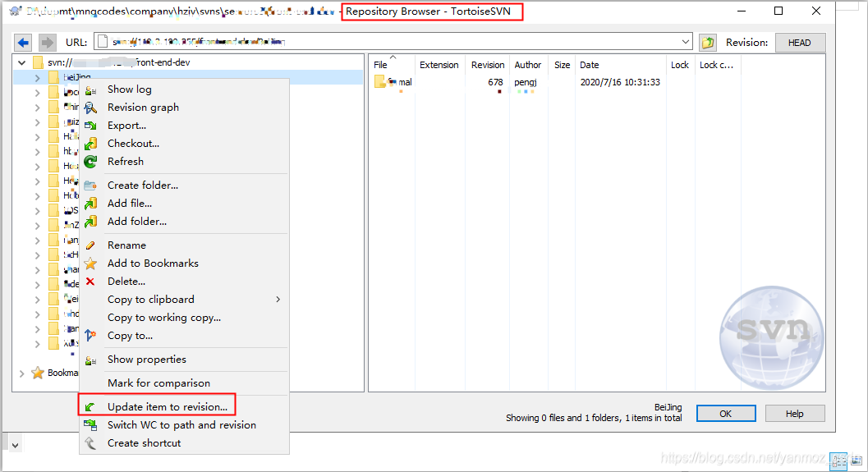
Task: Click author pengj in the list
Action: 526,82
